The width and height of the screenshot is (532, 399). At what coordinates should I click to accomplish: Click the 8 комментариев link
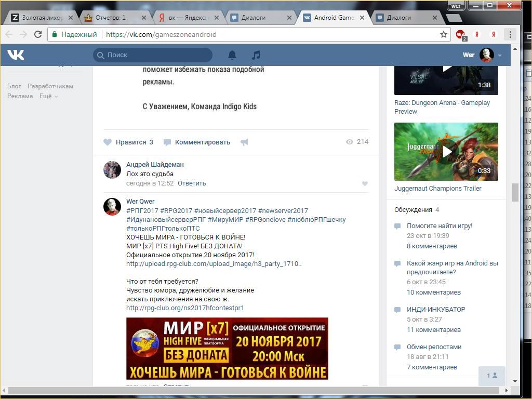[432, 246]
